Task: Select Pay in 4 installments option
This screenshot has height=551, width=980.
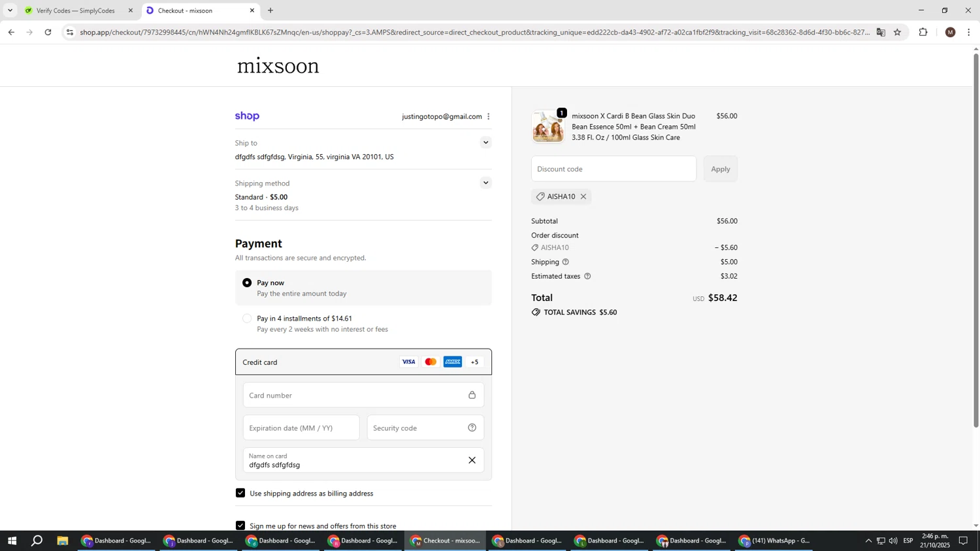Action: point(247,319)
